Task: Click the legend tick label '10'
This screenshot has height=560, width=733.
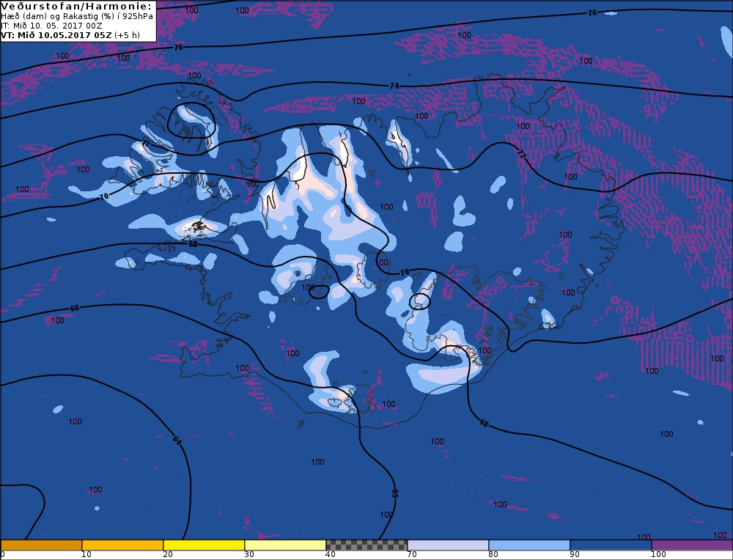Action: coord(86,555)
